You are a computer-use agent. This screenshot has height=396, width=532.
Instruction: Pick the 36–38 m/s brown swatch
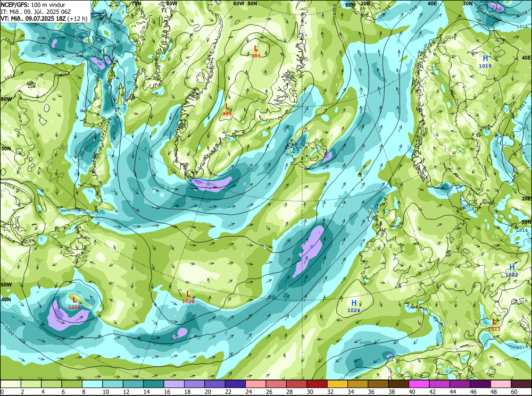378,384
